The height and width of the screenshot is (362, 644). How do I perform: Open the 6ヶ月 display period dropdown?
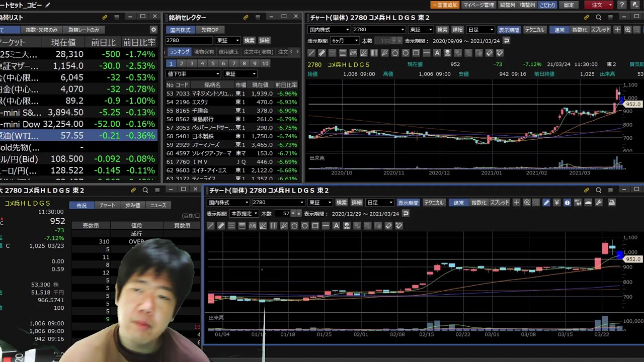tap(345, 41)
